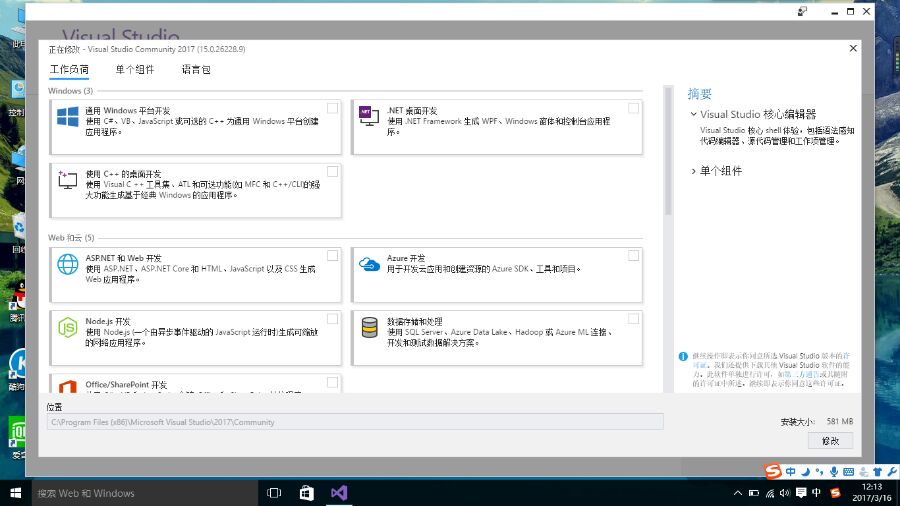900x506 pixels.
Task: Click the Sogou soft keyboard icon
Action: click(848, 472)
